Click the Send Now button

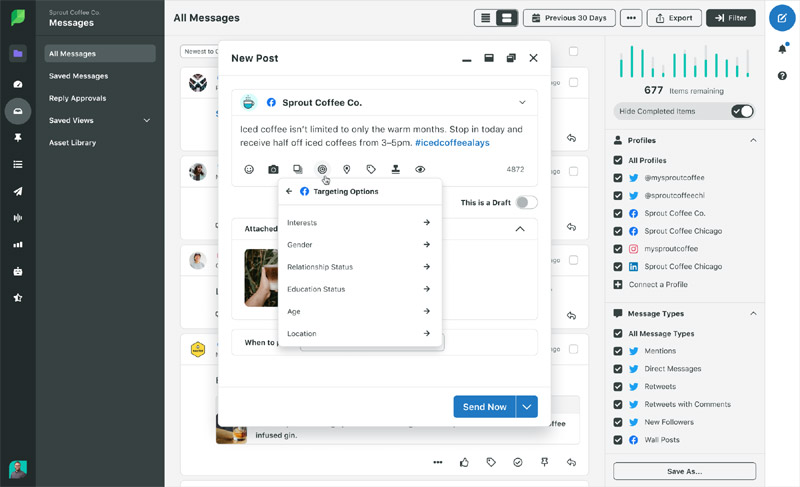click(x=484, y=407)
